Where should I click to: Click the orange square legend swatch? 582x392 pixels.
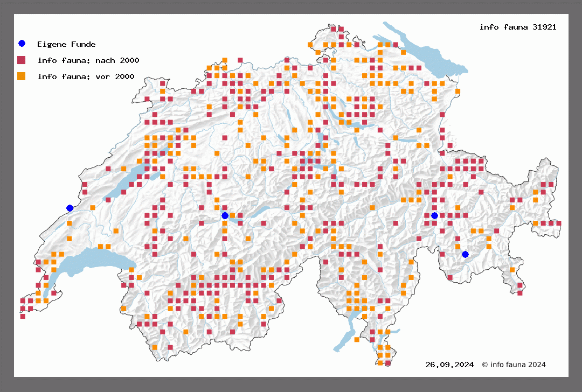[22, 76]
